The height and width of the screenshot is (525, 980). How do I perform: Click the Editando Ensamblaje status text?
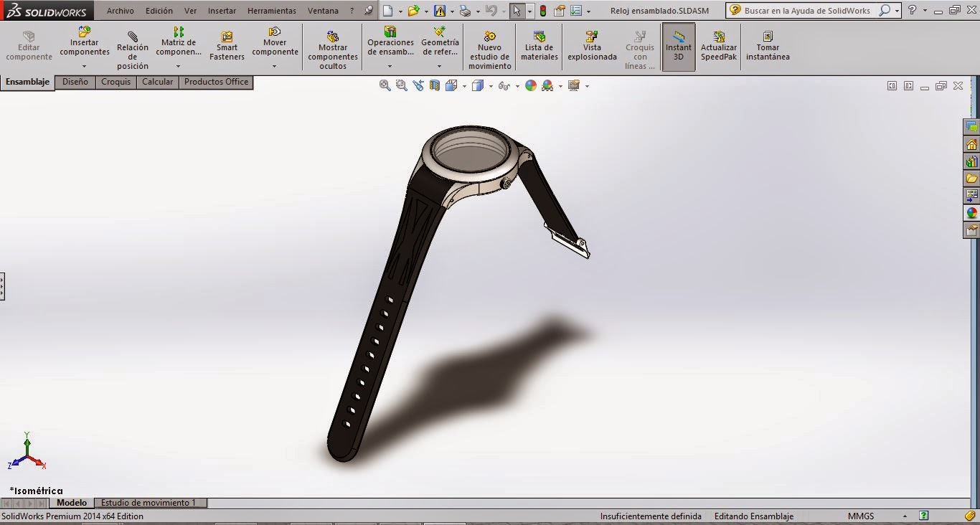[754, 516]
